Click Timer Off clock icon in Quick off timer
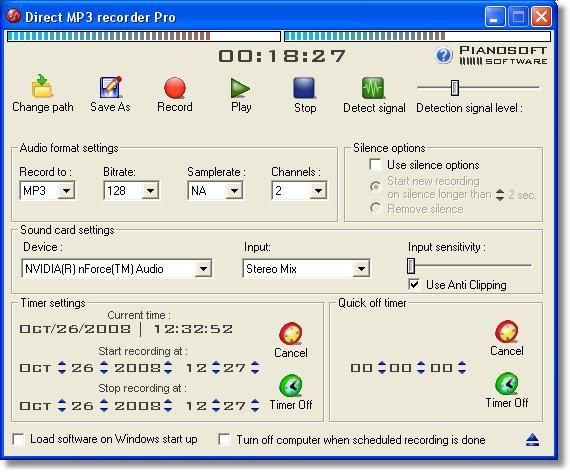This screenshot has width=570, height=472. click(x=507, y=384)
